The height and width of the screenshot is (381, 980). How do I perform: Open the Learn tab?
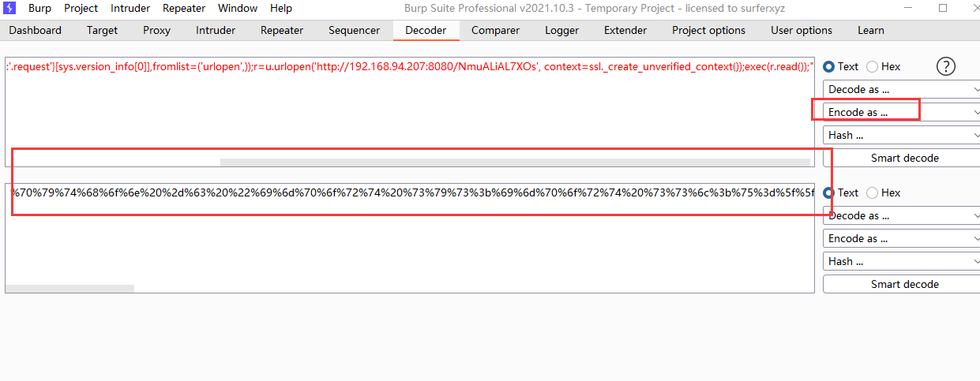point(871,30)
